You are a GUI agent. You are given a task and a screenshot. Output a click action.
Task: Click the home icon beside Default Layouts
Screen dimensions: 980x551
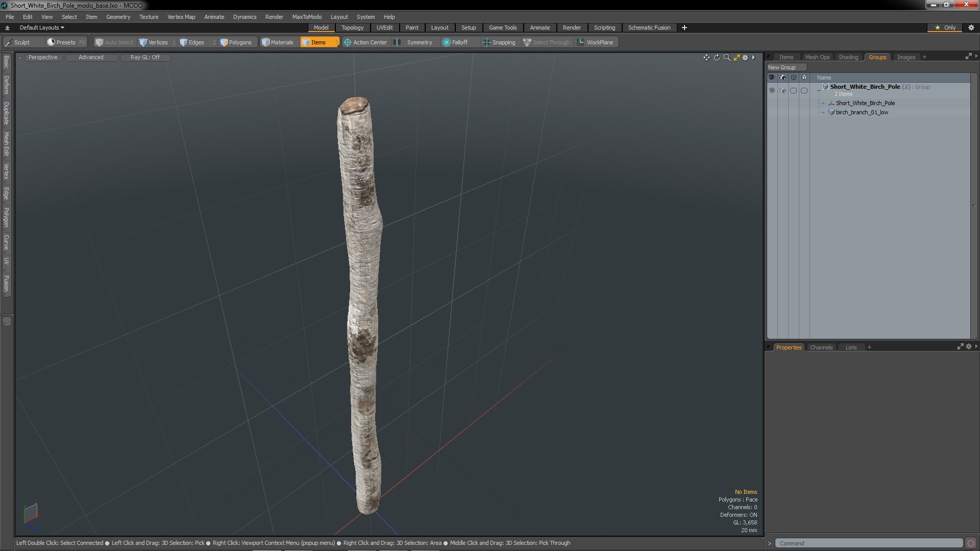coord(7,28)
